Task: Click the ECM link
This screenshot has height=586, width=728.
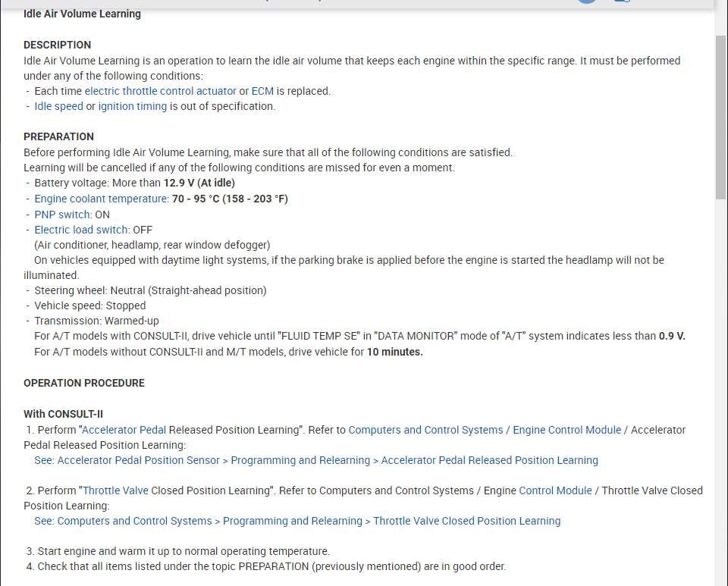Action: click(x=262, y=91)
